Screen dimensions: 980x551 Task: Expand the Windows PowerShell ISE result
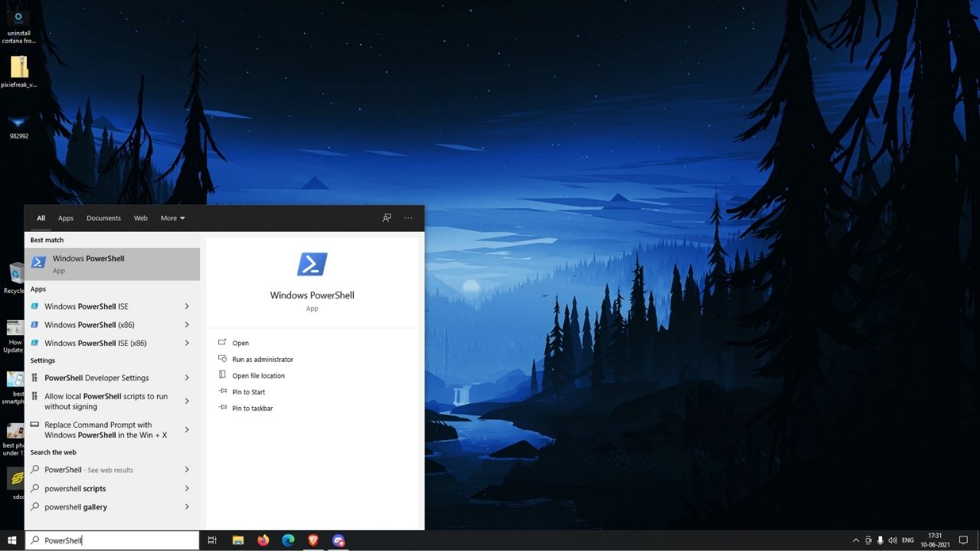(186, 306)
